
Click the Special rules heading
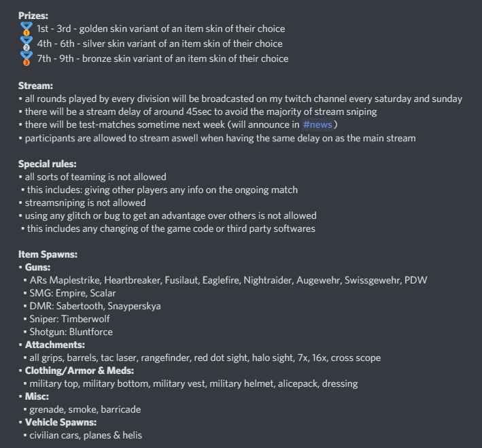tap(47, 164)
